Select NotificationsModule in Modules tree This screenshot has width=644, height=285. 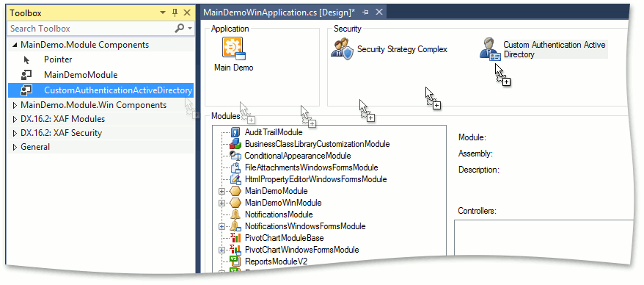(x=279, y=214)
